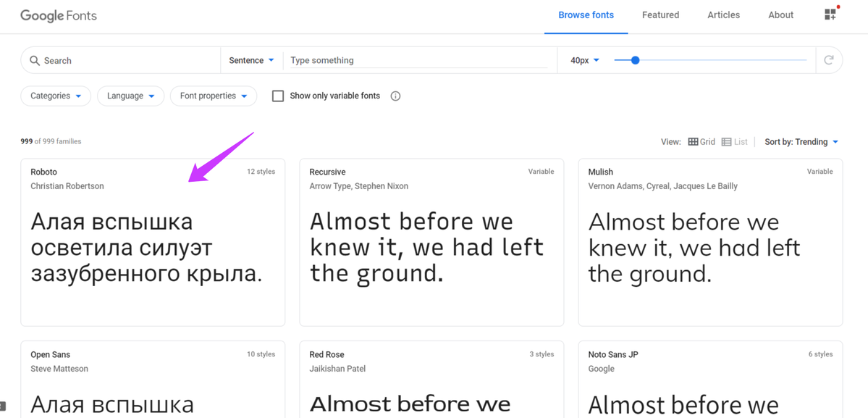Switch to Grid view icon
The height and width of the screenshot is (418, 868).
[693, 142]
